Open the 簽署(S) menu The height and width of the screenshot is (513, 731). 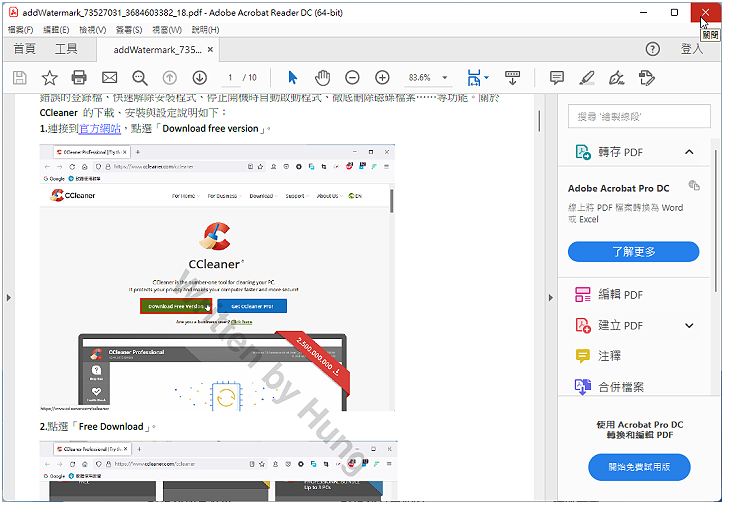click(x=129, y=30)
